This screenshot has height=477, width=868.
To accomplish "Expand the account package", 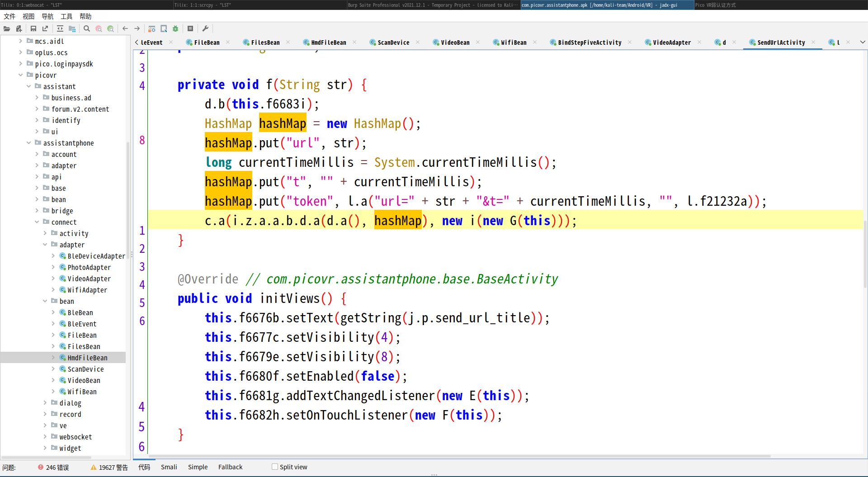I will coord(37,154).
